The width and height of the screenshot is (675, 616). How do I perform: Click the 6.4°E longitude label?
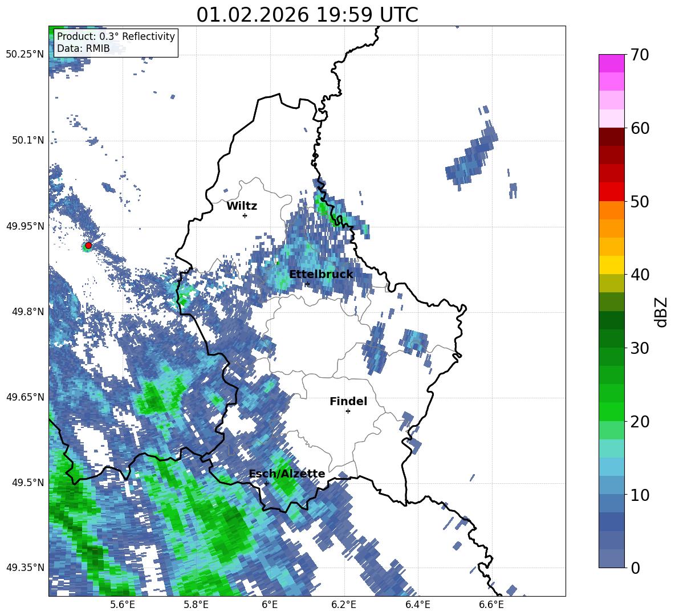point(418,605)
